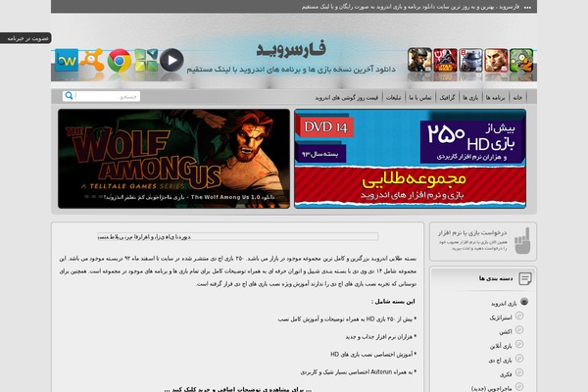Click the armored soldier game icon in header
The width and height of the screenshot is (588, 392).
pos(419,60)
